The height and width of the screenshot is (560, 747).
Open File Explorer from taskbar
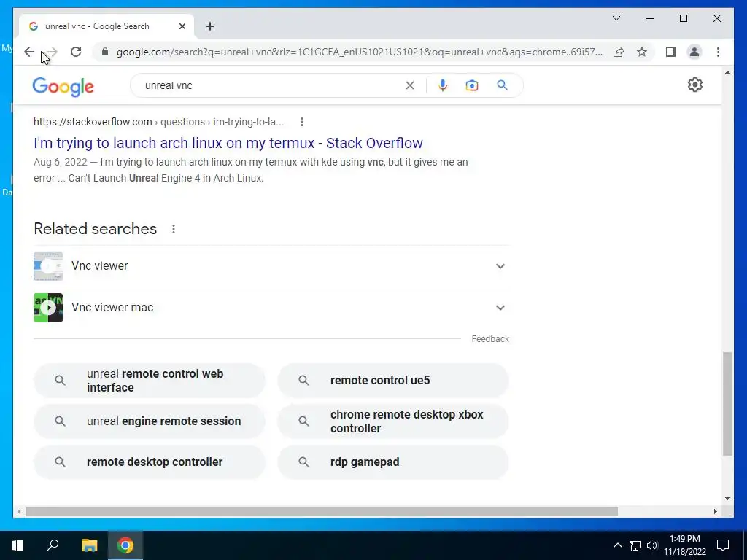pyautogui.click(x=89, y=545)
